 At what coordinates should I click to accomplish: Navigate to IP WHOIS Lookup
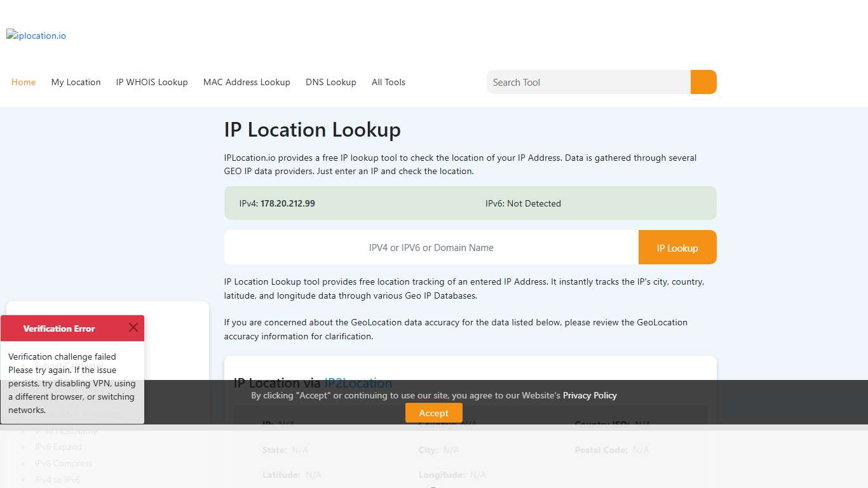point(151,82)
